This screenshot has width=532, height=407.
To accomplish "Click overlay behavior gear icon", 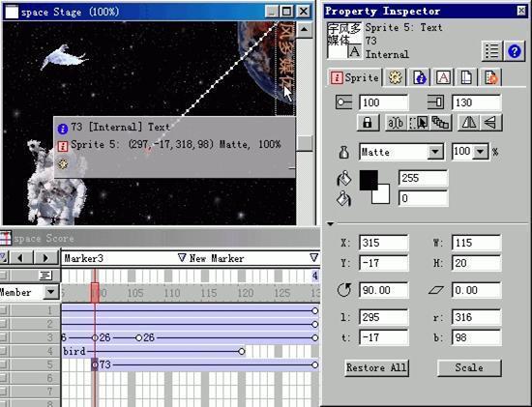I will [63, 164].
